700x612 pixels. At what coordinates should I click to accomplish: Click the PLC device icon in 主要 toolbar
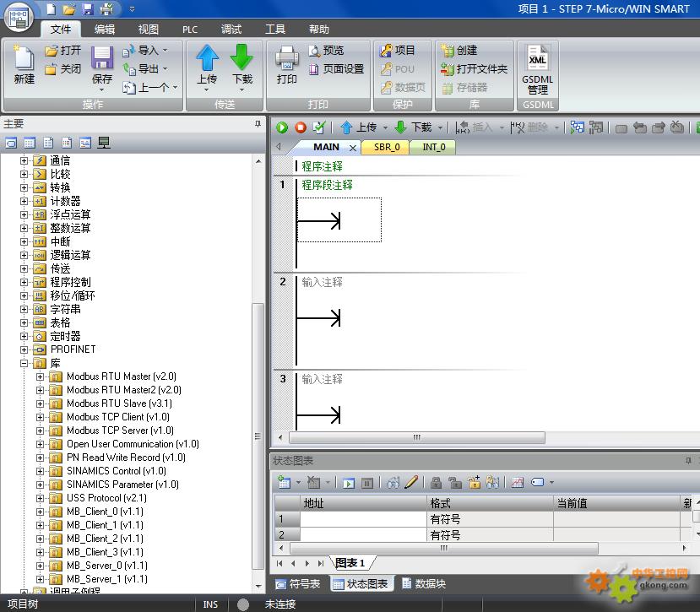tap(104, 143)
